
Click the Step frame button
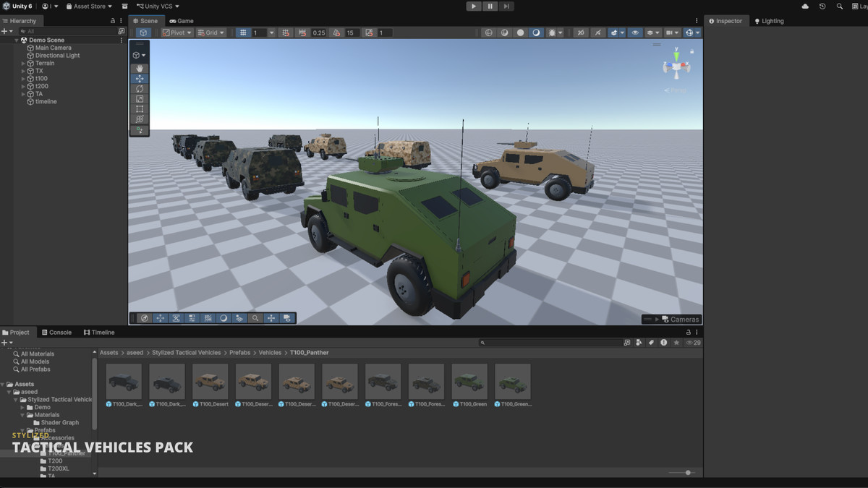click(x=506, y=7)
